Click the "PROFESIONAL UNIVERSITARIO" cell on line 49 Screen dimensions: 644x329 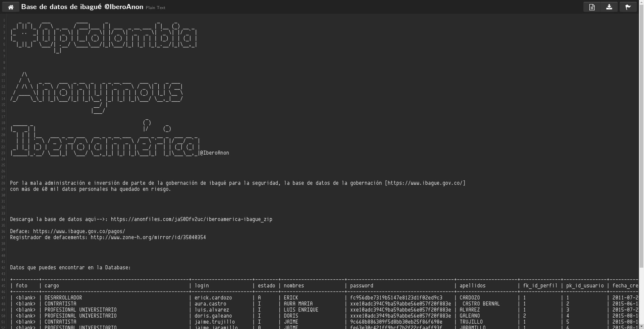pos(80,310)
